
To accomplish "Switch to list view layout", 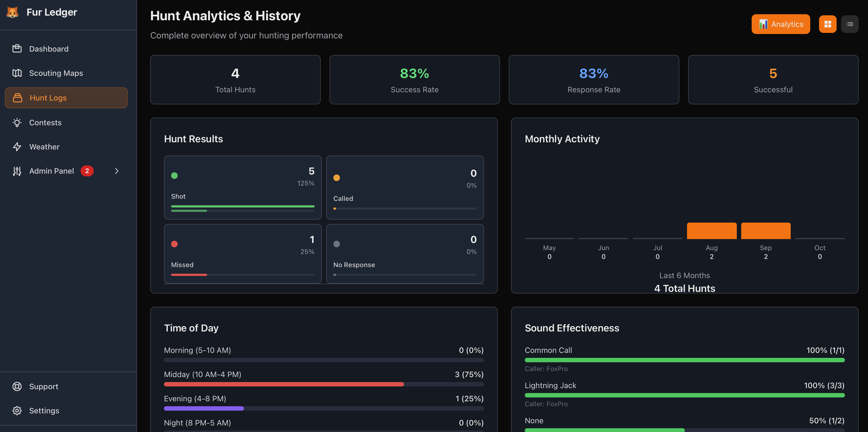I will (849, 24).
